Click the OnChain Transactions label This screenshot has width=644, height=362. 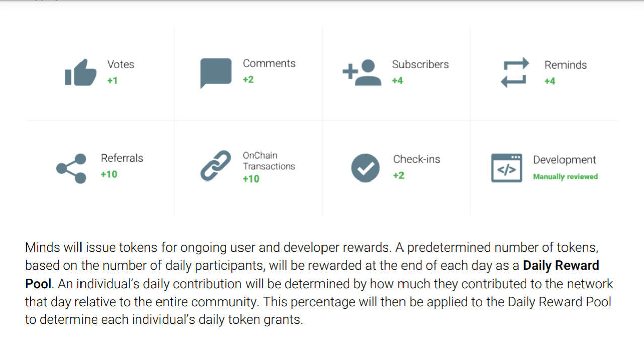click(269, 161)
